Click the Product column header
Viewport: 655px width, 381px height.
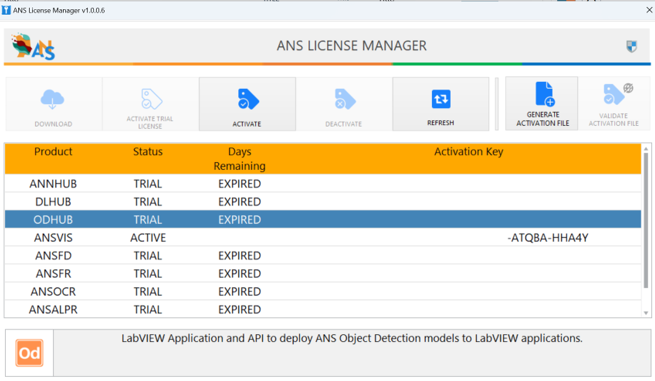53,151
